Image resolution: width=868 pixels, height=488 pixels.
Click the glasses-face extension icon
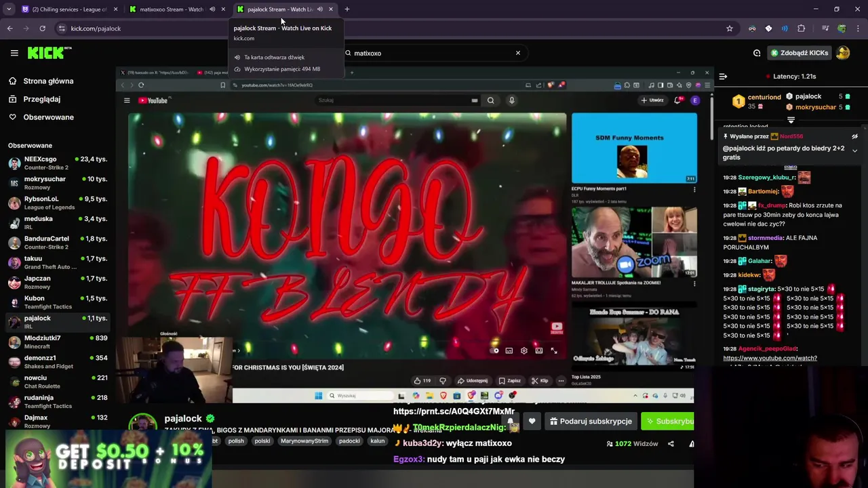click(752, 28)
